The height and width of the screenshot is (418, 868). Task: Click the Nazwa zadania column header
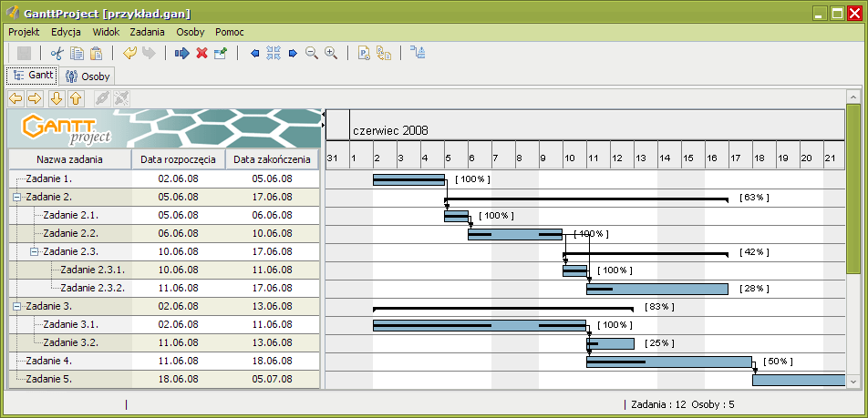69,159
